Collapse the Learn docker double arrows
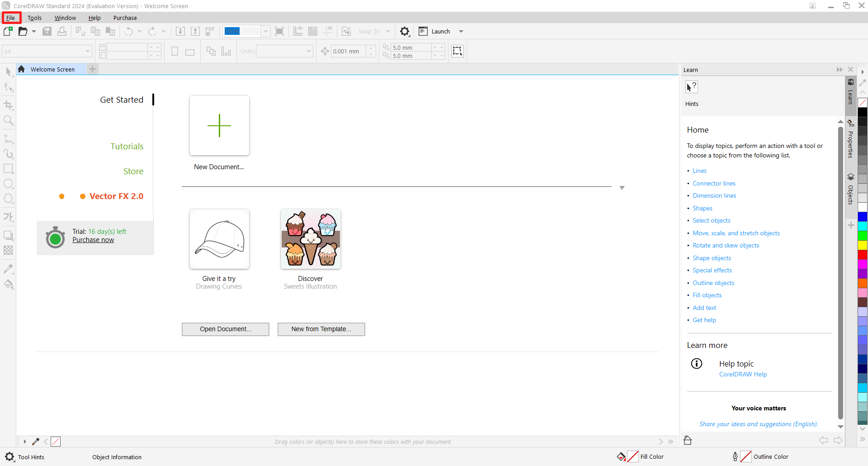Screen dimensions: 868x466 tap(840, 70)
